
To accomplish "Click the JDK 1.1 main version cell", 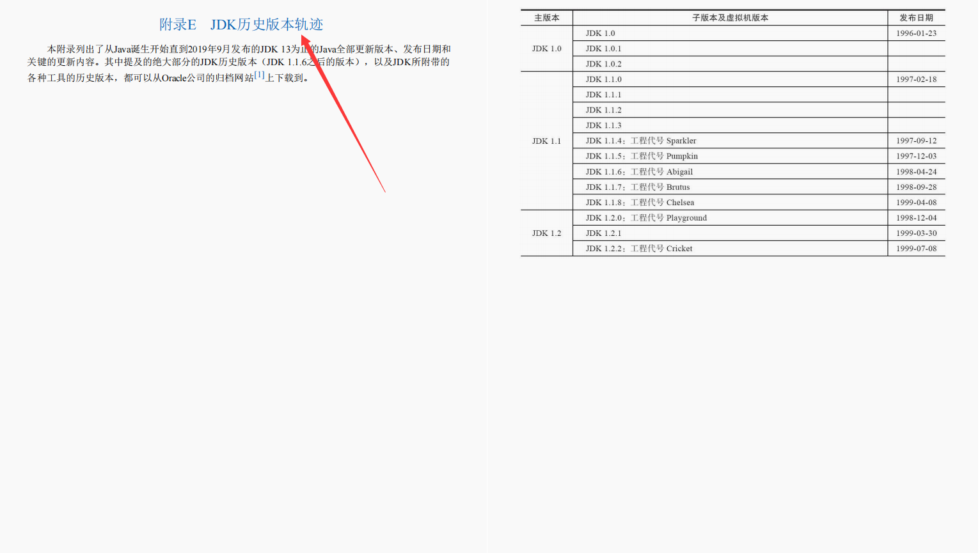I will click(547, 141).
